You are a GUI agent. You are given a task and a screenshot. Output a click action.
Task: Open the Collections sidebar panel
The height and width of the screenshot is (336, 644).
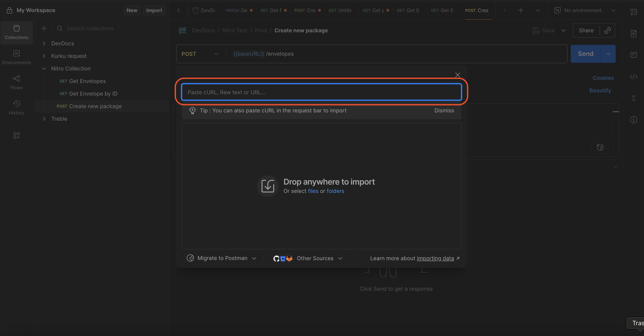16,33
